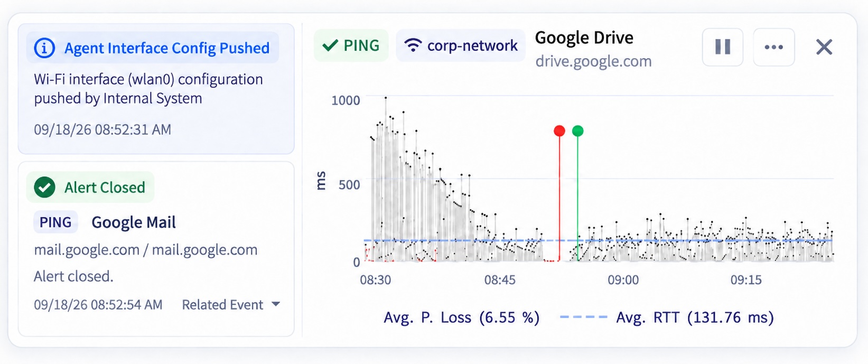This screenshot has width=868, height=364.
Task: Click the 09:15 x-axis label
Action: tap(746, 280)
